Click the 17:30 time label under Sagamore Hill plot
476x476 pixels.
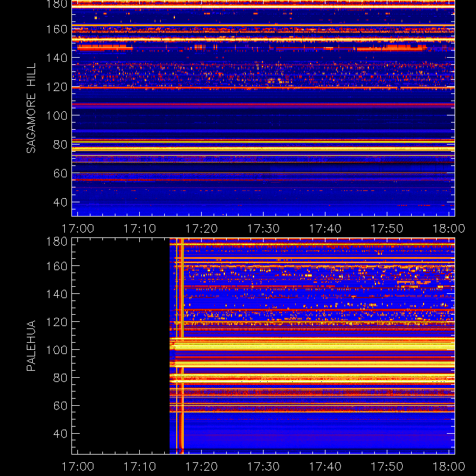click(264, 228)
